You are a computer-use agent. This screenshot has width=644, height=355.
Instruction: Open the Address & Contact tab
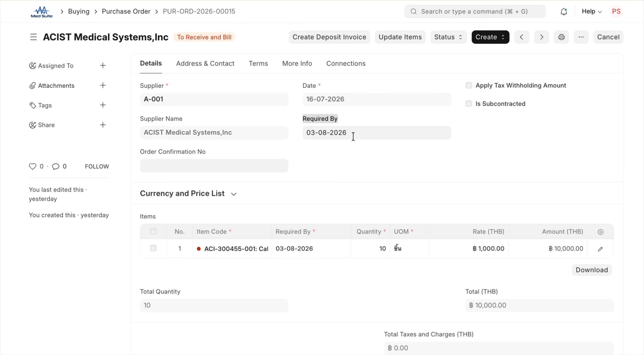coord(205,63)
